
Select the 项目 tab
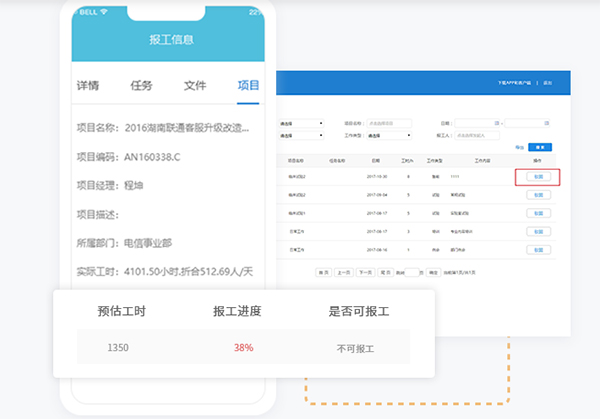pos(248,85)
